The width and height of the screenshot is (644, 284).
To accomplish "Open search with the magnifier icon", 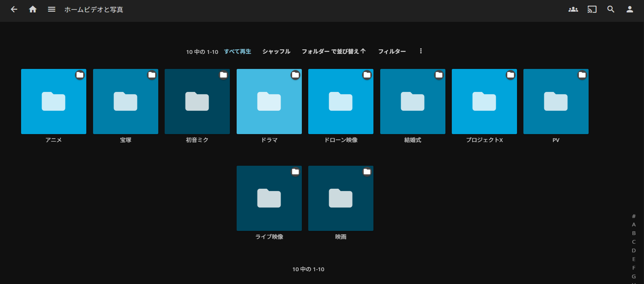I will [611, 9].
